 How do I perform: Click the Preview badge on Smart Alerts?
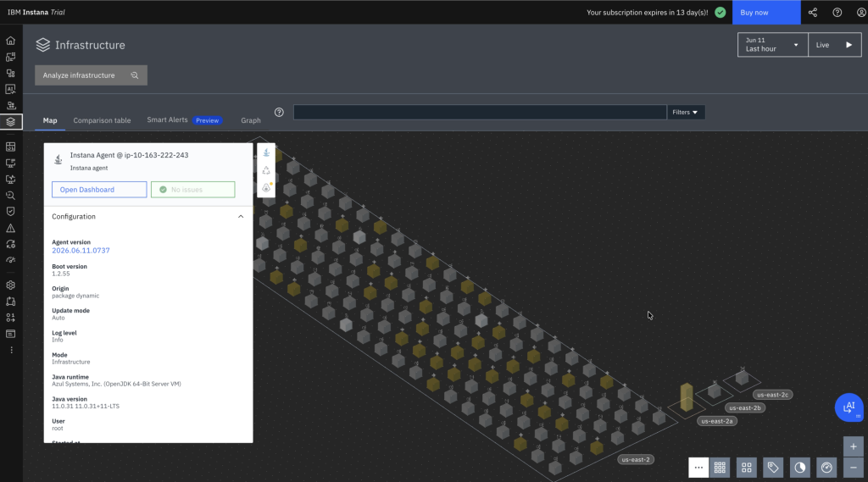(x=208, y=120)
